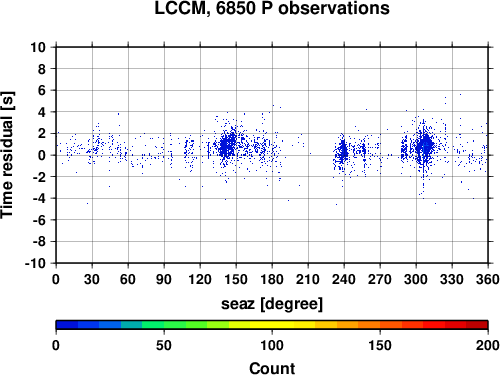Click the colorbar tick label 100
500x375 pixels.
[x=272, y=345]
